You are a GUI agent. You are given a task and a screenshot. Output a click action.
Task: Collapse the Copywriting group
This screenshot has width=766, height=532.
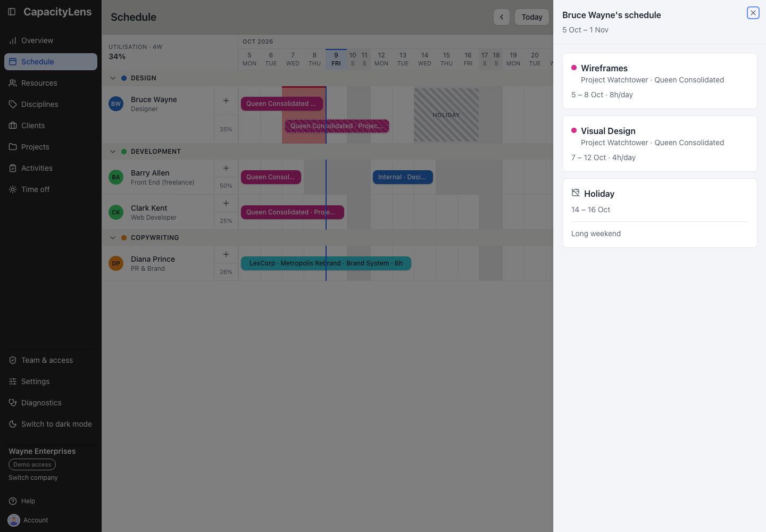click(x=113, y=238)
